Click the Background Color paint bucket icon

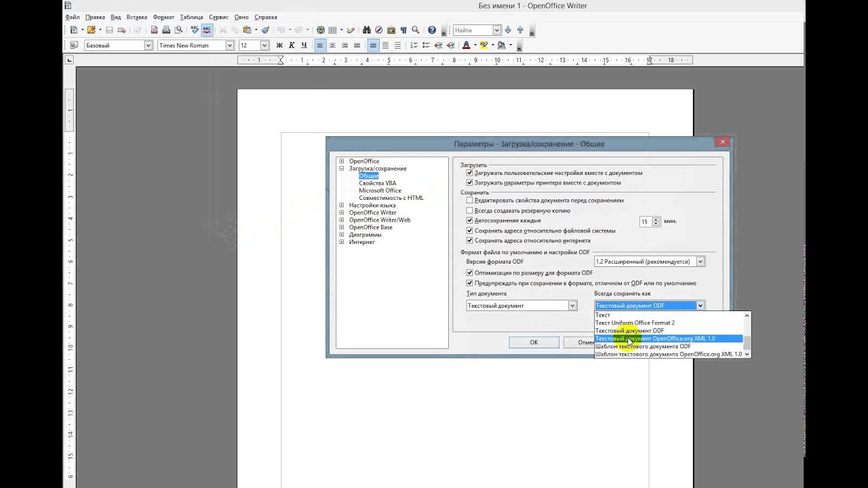(501, 45)
